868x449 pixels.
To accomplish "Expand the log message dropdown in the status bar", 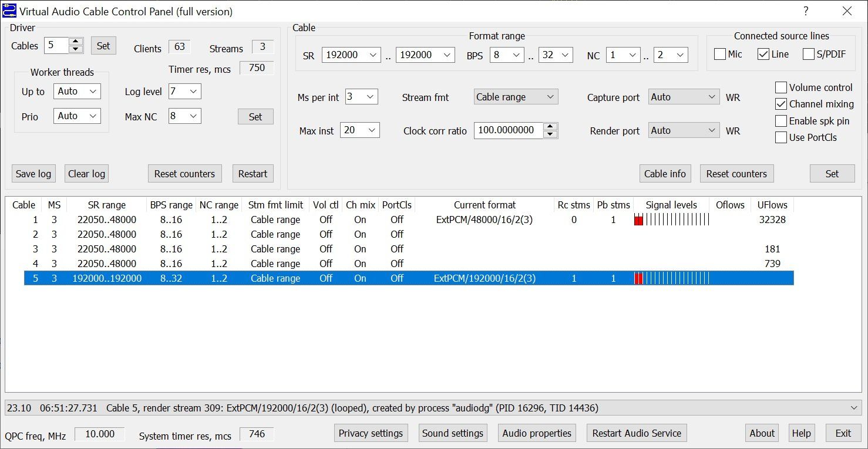I will tap(854, 408).
